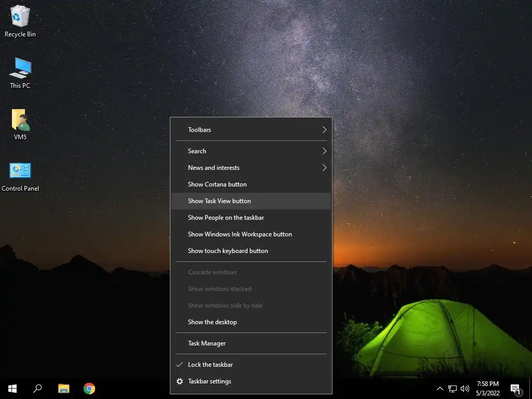Click the taskbar search magnifier icon
532x399 pixels.
tap(37, 389)
